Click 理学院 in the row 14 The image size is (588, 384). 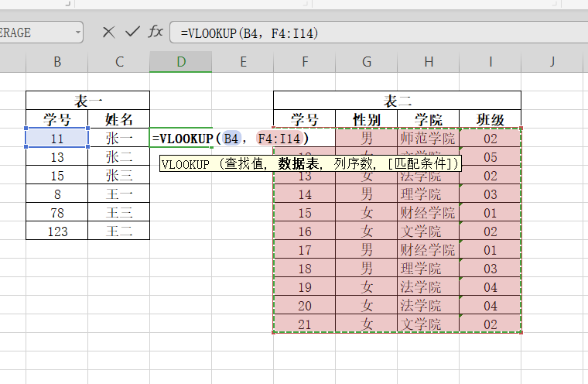[x=429, y=194]
